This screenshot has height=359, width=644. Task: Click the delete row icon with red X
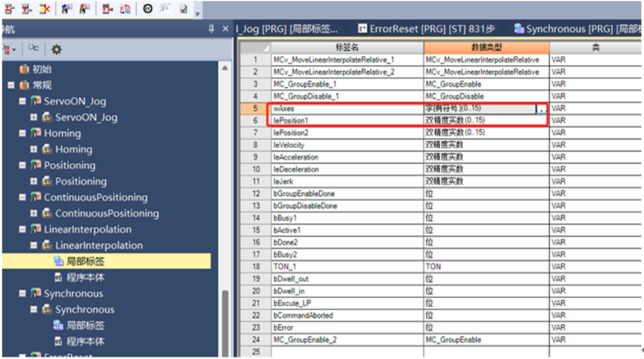pos(44,8)
